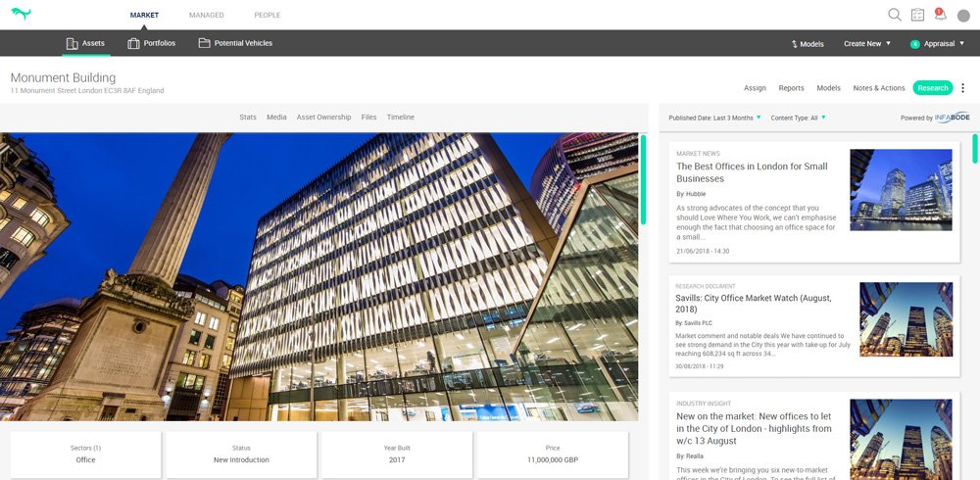This screenshot has height=480, width=980.
Task: Open Published Date filter dropdown
Action: 714,118
